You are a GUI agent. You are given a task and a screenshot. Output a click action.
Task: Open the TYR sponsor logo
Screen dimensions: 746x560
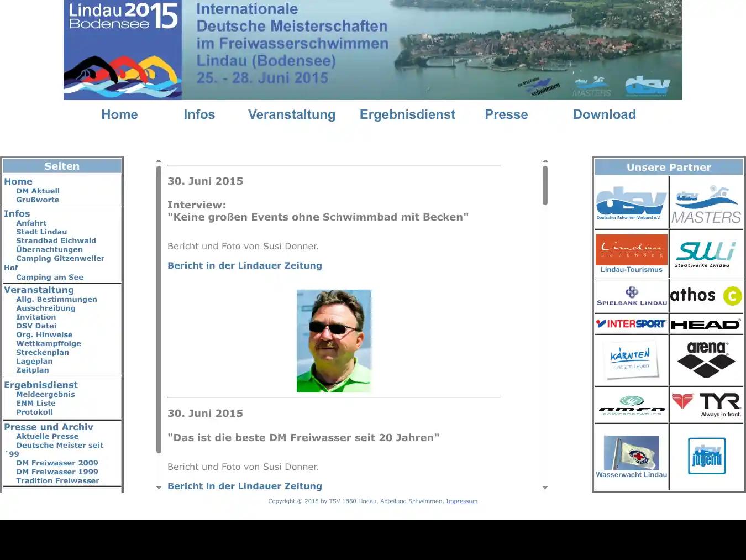click(x=706, y=404)
